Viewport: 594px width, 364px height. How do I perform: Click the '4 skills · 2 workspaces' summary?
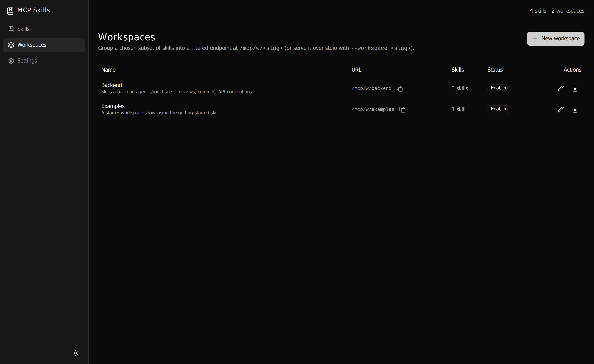[x=557, y=11]
